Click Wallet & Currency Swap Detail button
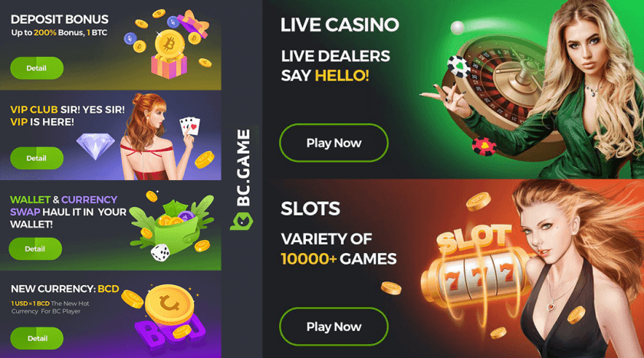Screen dimensions: 644x358 (x=35, y=249)
